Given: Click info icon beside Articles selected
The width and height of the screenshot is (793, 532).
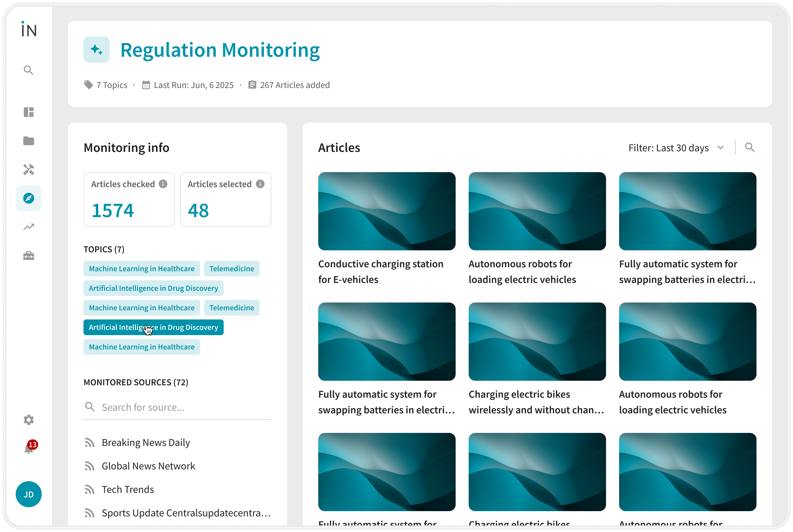Looking at the screenshot, I should click(260, 184).
